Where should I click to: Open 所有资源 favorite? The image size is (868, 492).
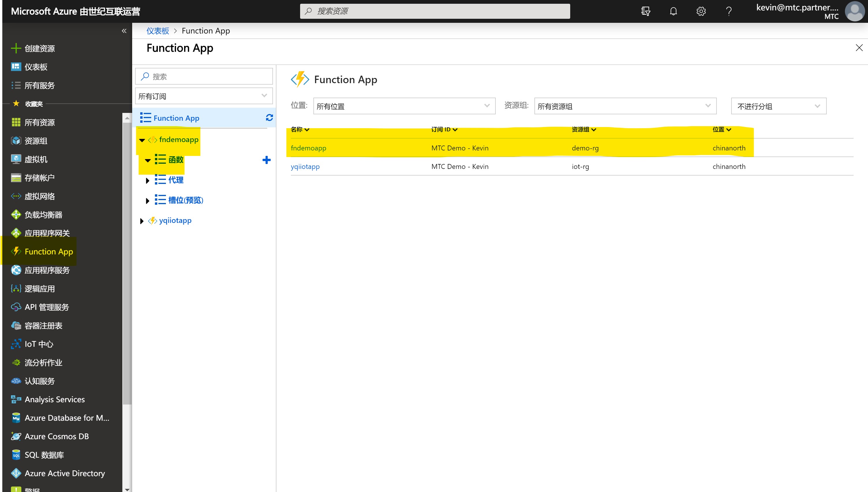(40, 122)
